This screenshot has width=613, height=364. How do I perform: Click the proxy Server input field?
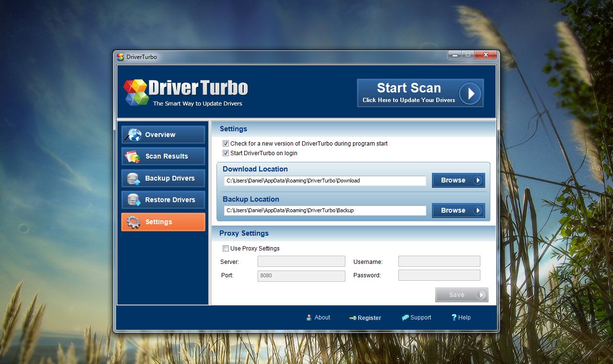pos(301,262)
